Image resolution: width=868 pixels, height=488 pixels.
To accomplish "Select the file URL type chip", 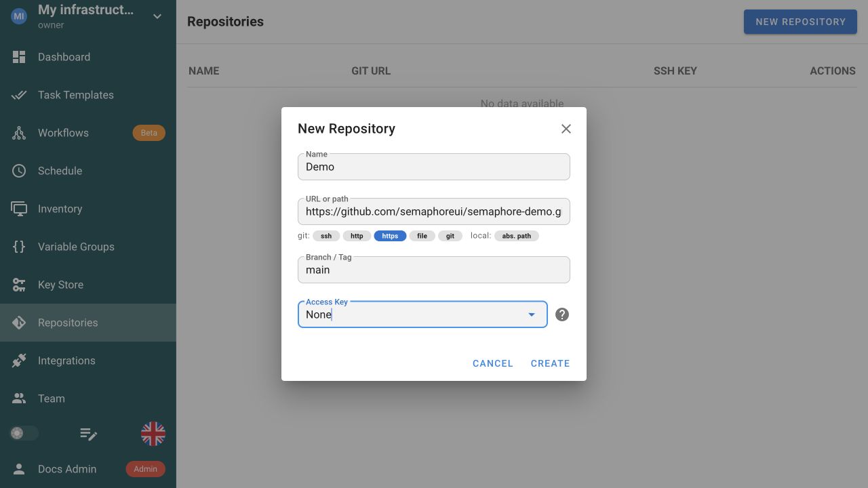I will point(422,236).
